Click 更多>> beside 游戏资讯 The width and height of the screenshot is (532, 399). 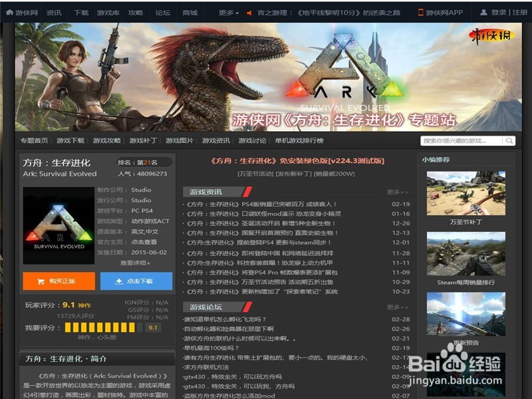(398, 192)
